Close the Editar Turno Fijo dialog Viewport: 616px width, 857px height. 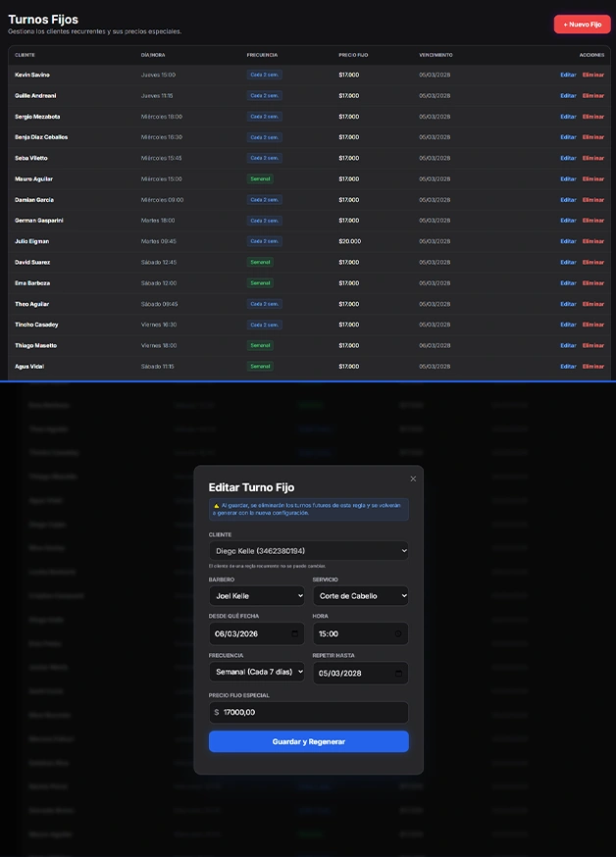click(413, 479)
